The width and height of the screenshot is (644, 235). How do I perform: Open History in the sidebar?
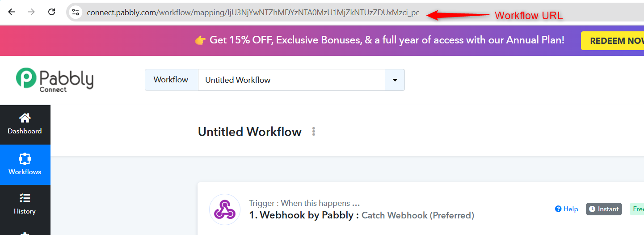click(25, 205)
